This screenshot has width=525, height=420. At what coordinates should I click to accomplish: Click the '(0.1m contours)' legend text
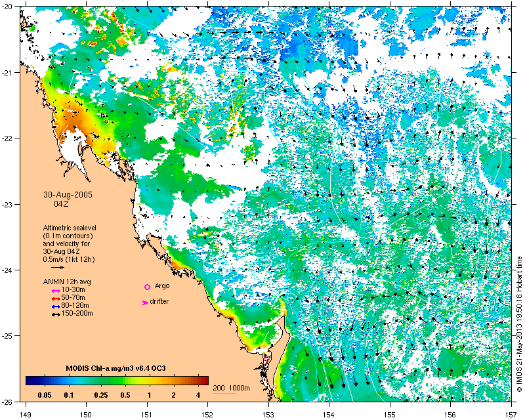(x=68, y=236)
